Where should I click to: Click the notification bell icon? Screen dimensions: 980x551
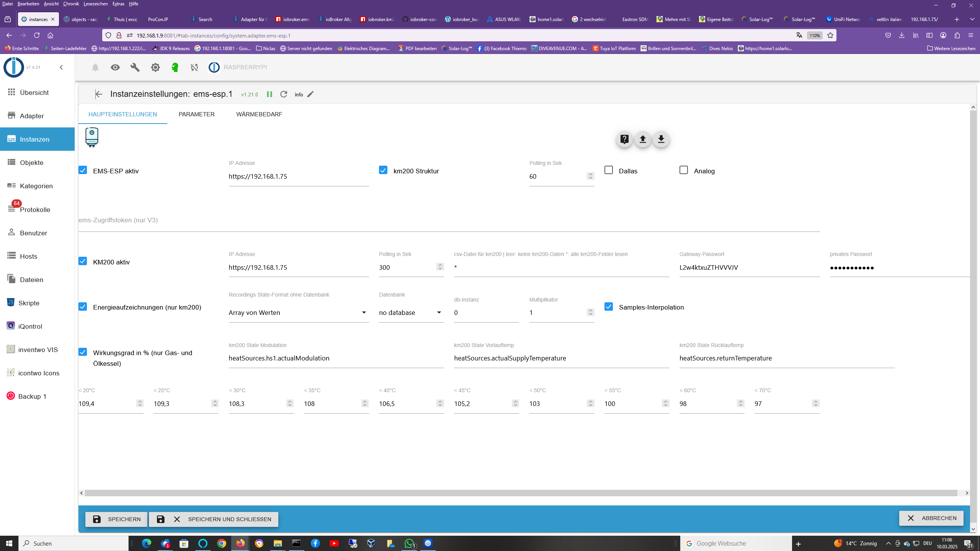point(95,68)
